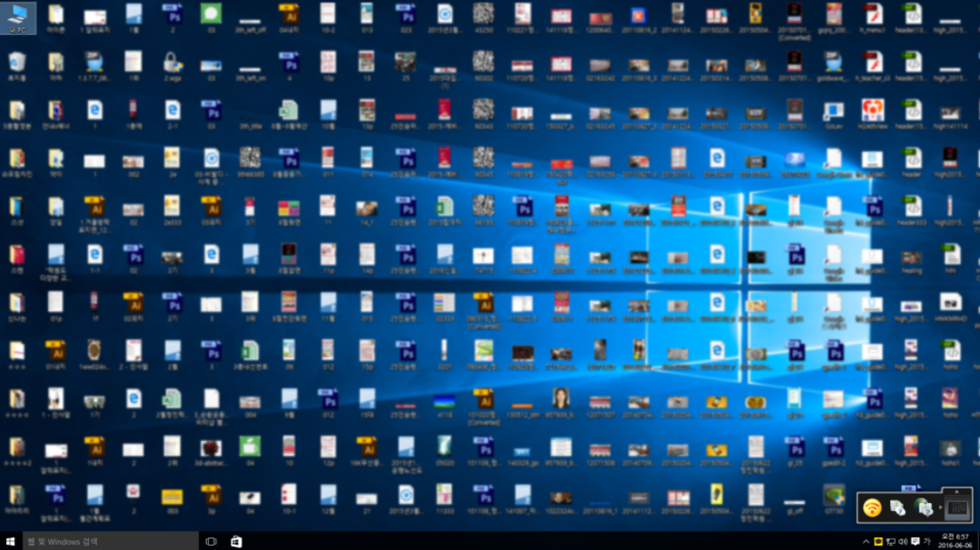Select the 4118 landscape image file
This screenshot has height=550, width=980.
pos(445,405)
